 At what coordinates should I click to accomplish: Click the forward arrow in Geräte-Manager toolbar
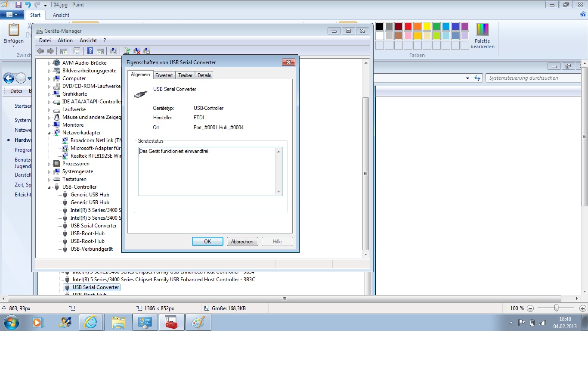coord(50,51)
